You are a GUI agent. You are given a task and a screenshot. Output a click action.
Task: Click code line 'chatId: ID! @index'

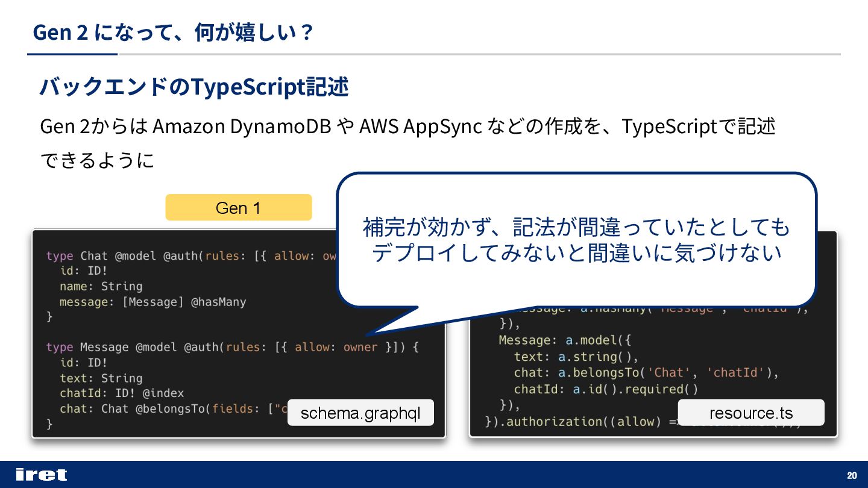tap(122, 393)
